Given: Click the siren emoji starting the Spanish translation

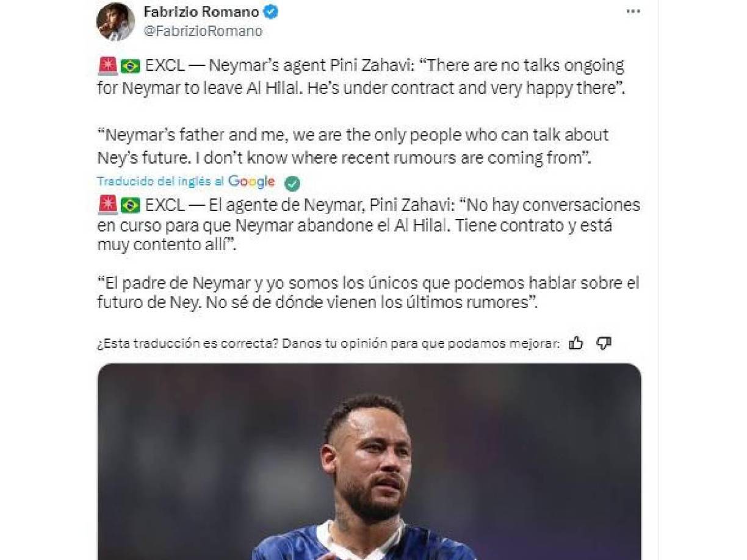Looking at the screenshot, I should 105,206.
